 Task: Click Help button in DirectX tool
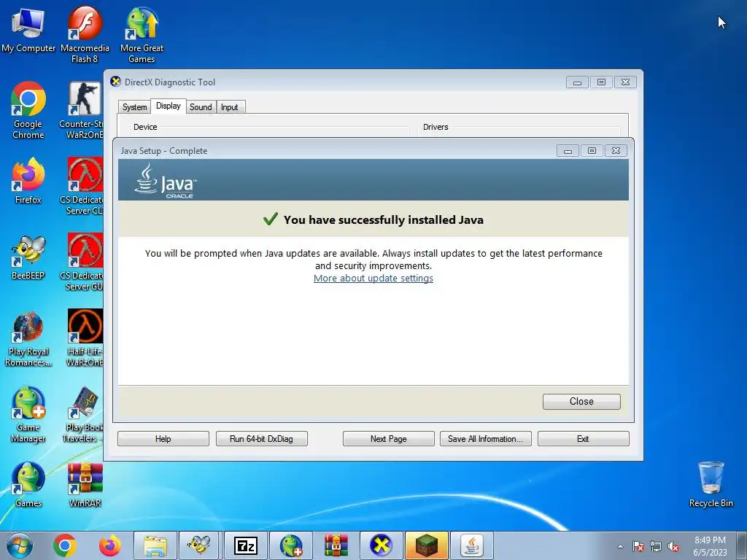pyautogui.click(x=163, y=438)
